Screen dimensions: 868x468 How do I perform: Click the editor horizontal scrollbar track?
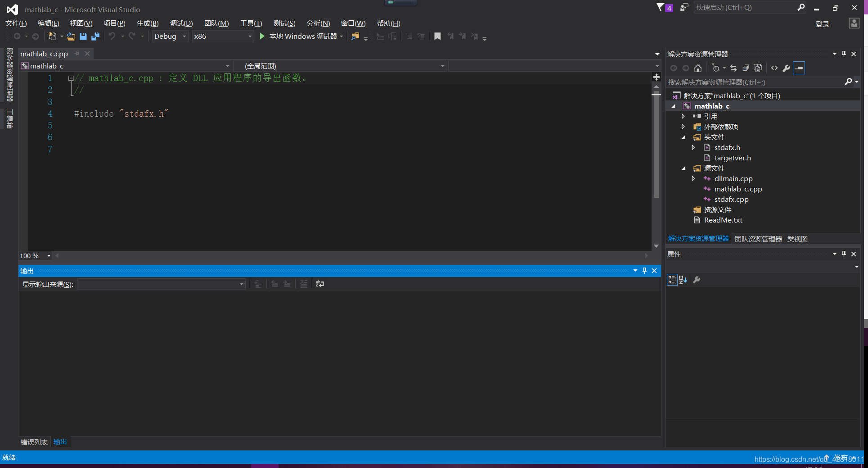coord(351,255)
